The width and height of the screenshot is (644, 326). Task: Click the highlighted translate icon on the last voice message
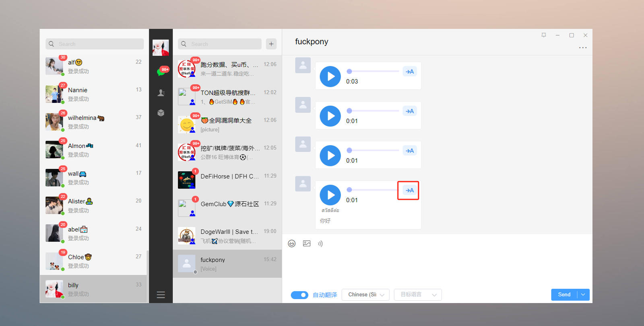[x=409, y=191]
